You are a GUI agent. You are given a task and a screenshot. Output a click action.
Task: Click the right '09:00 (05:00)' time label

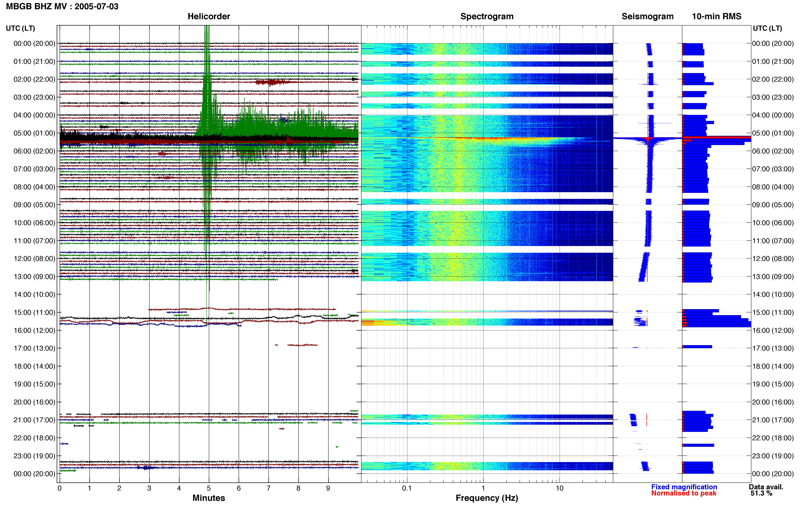coord(773,205)
